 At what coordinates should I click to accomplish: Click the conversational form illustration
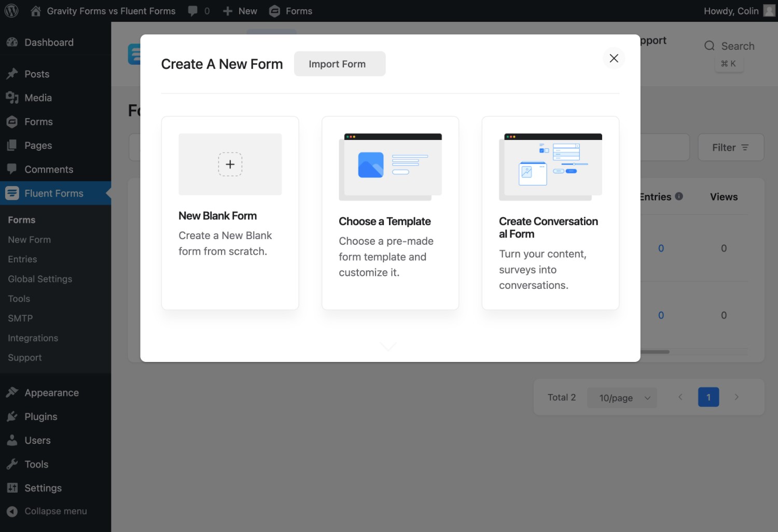coord(550,167)
